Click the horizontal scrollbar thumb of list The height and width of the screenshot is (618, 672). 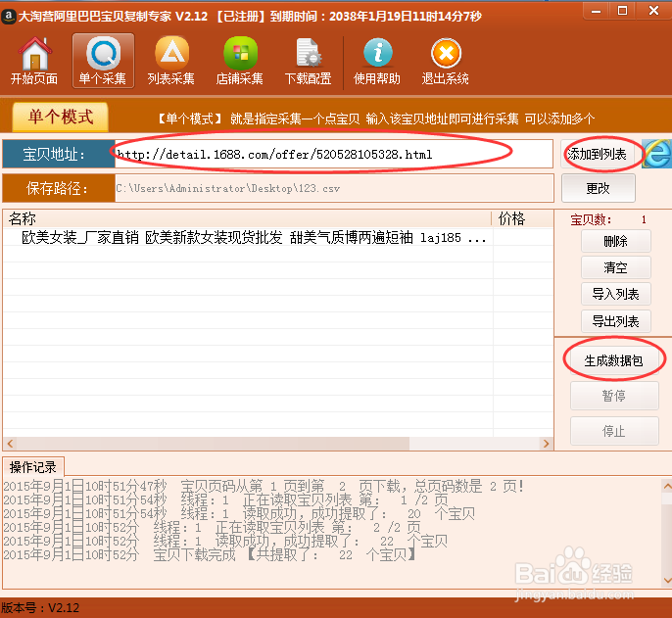coord(213,444)
